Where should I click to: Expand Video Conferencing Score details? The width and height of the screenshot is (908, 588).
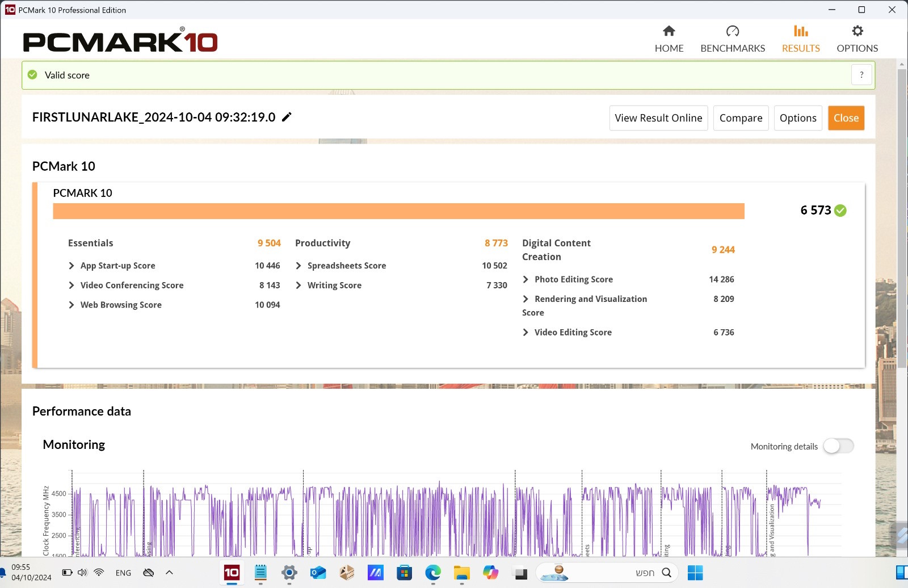pos(72,285)
